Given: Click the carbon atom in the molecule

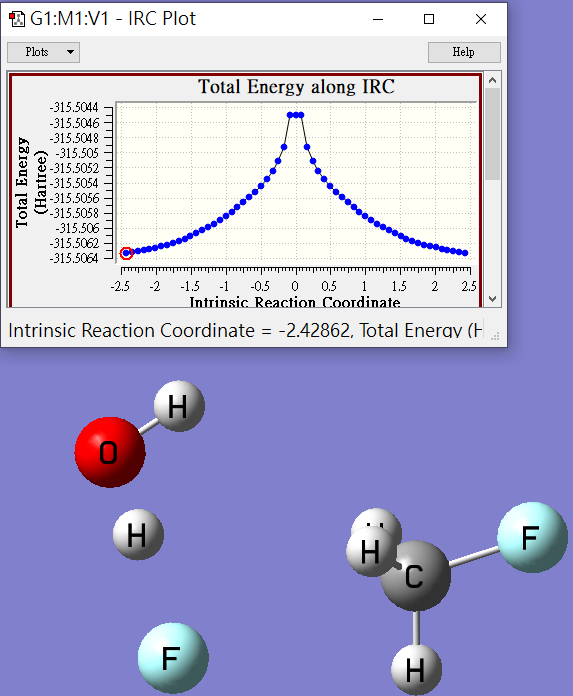Looking at the screenshot, I should (415, 576).
